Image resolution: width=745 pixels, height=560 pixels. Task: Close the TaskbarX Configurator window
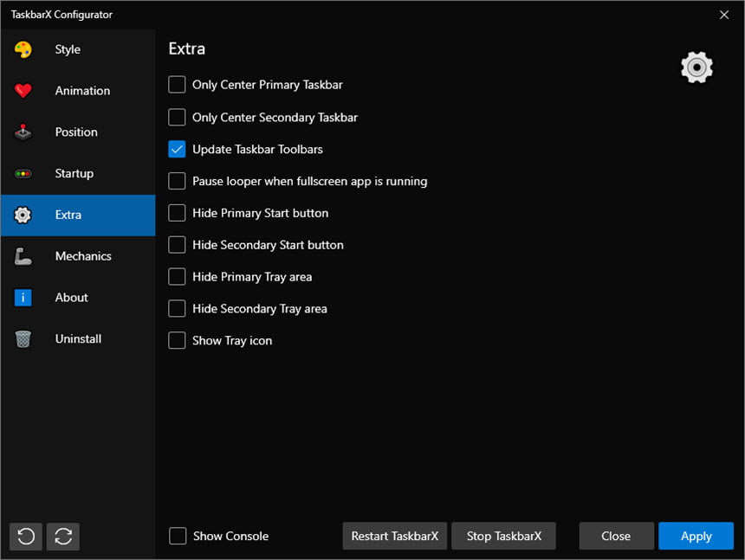pos(724,15)
